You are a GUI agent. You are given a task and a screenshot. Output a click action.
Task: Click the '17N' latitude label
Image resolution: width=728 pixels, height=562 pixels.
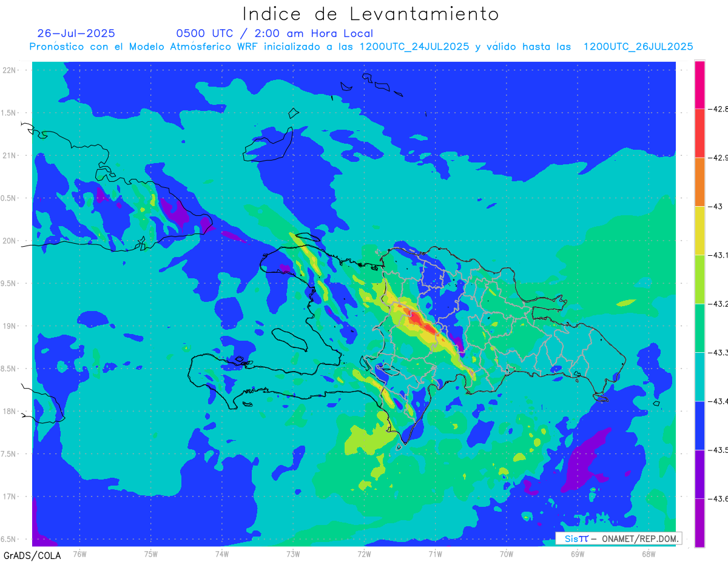tap(10, 497)
